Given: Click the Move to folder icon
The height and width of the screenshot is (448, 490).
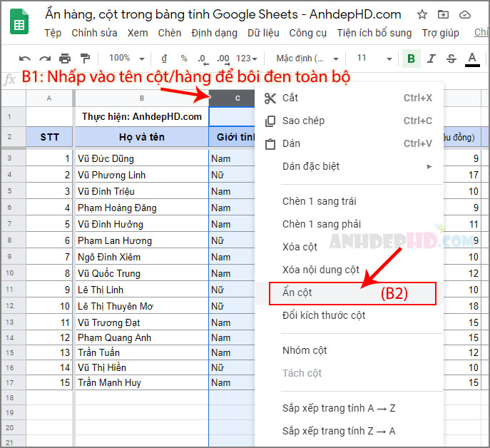Looking at the screenshot, I should 443,15.
